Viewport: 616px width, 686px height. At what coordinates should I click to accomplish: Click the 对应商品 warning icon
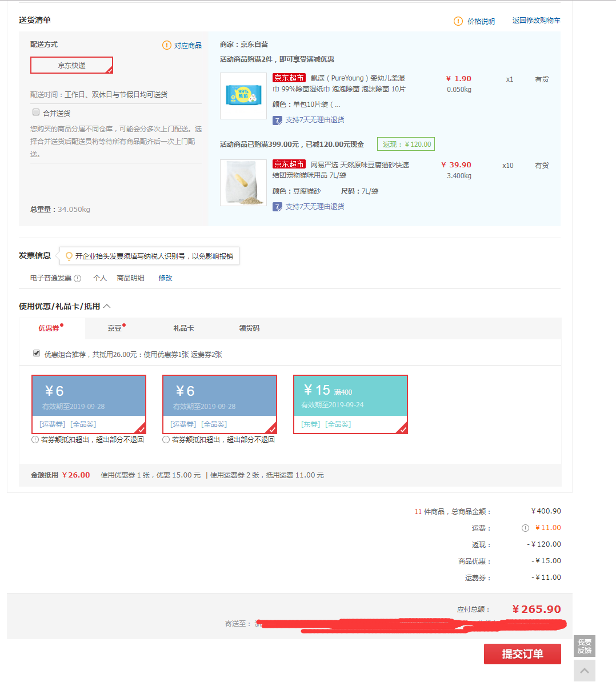click(x=167, y=45)
